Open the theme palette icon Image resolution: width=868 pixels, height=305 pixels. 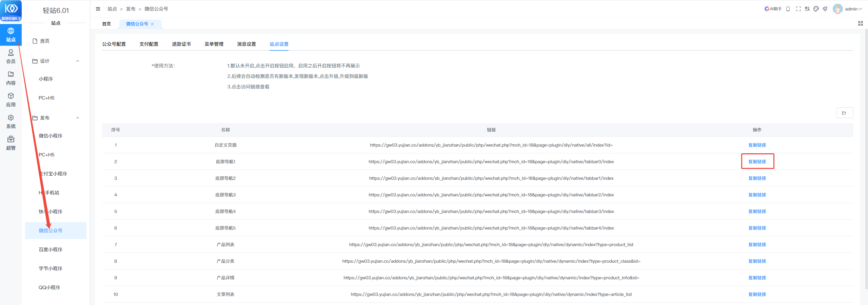[816, 9]
